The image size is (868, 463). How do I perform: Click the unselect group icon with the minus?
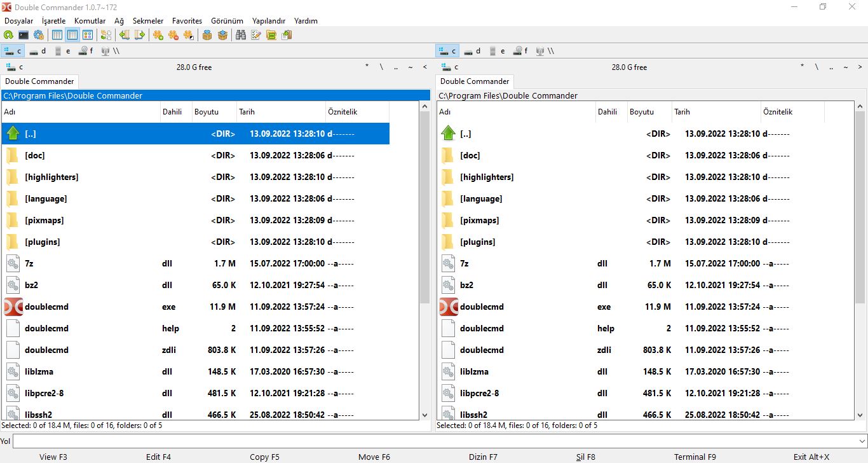[x=173, y=35]
